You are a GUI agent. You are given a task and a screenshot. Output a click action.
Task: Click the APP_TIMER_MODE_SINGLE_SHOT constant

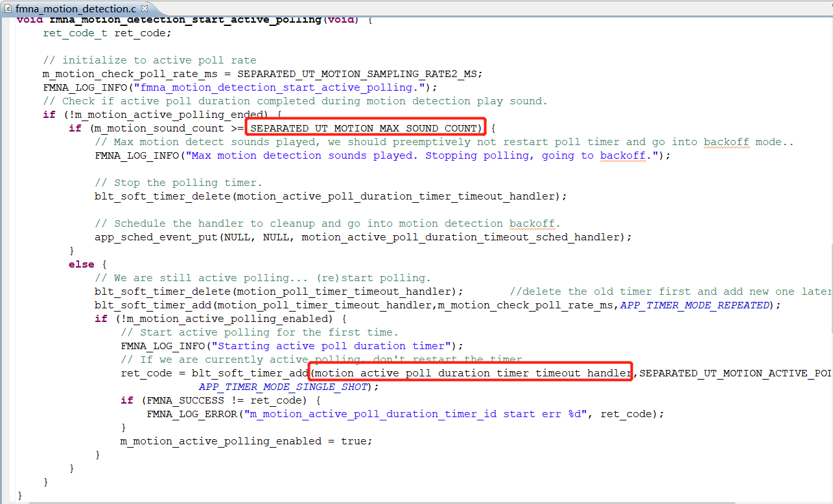pos(283,387)
